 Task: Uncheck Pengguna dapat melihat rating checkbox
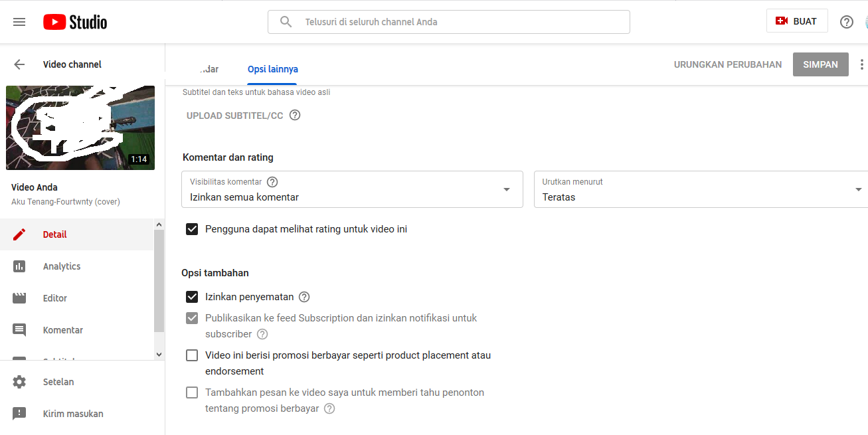click(192, 229)
